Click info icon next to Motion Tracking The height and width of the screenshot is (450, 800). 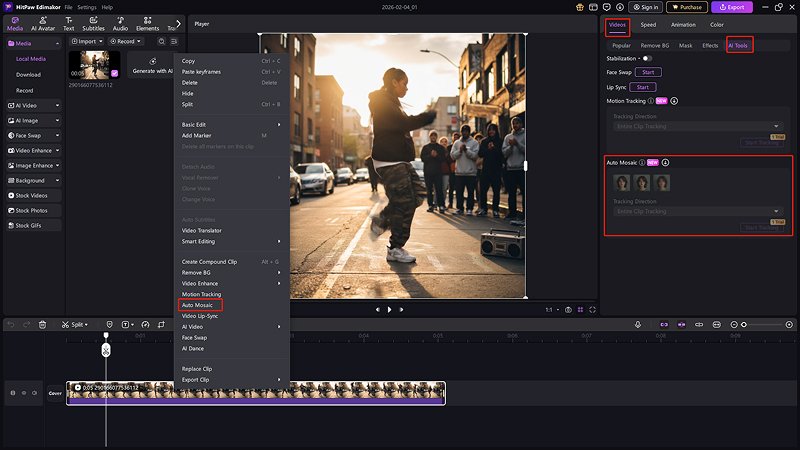tap(651, 101)
